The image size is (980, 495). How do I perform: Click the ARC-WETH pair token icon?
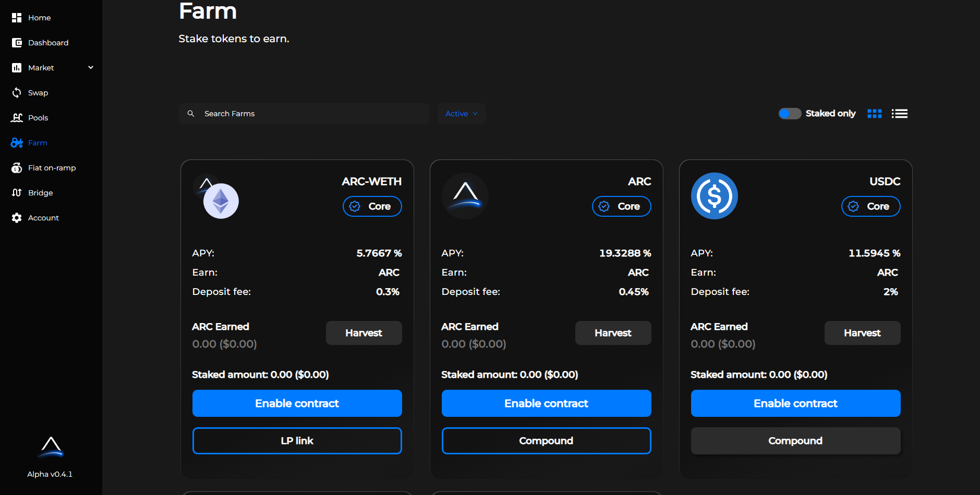(216, 196)
